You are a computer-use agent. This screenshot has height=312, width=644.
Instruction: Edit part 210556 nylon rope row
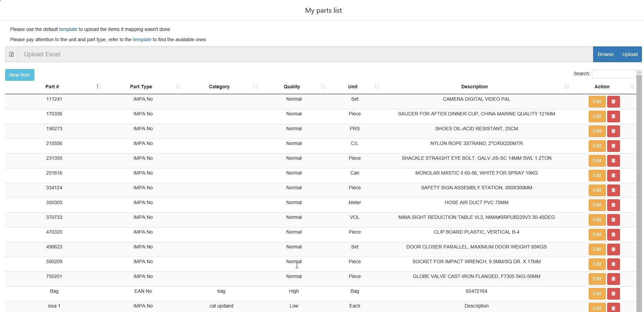597,146
